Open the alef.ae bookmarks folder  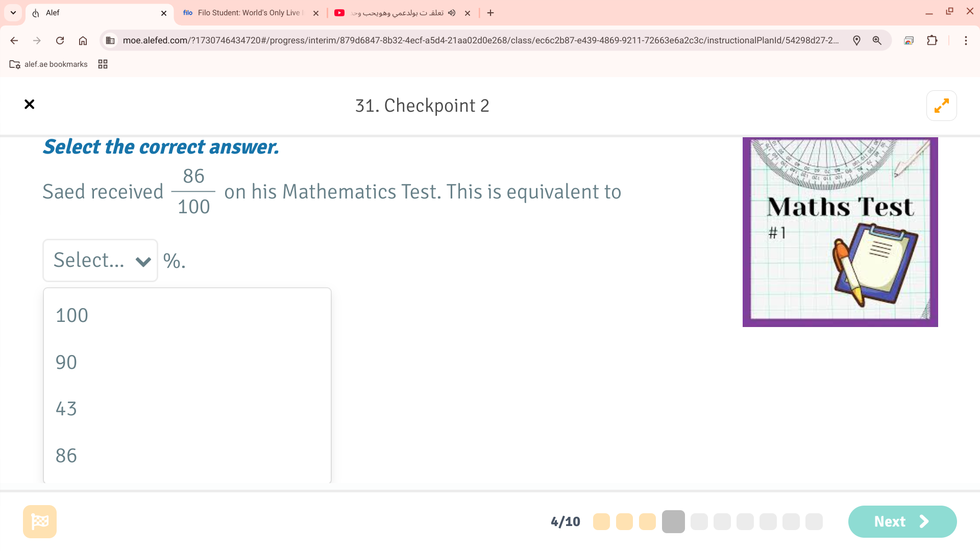tap(49, 64)
